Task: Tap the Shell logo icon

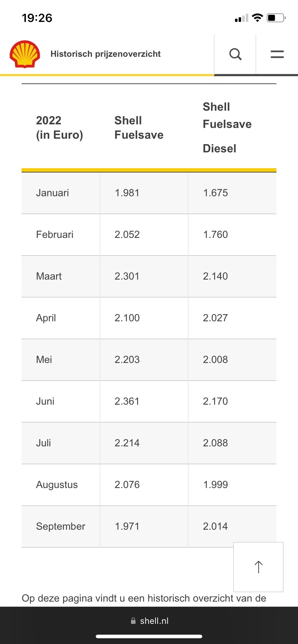Action: 24,54
